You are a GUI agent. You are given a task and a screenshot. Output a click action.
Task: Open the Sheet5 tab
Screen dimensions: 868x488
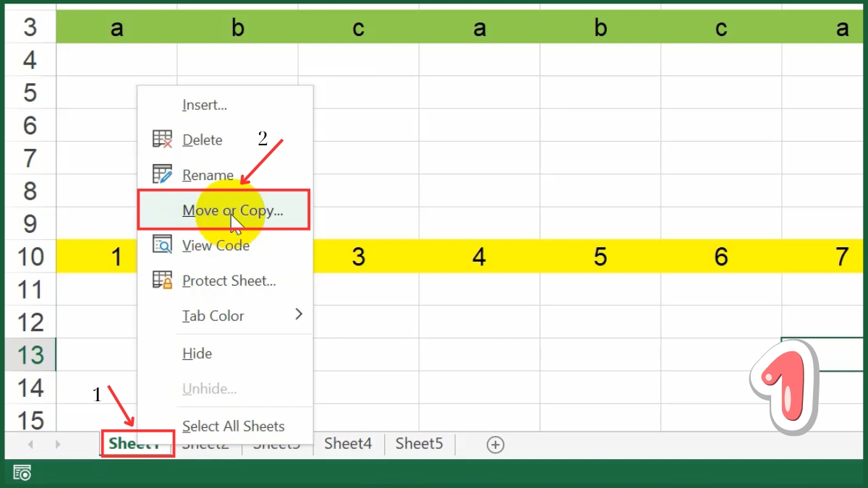click(419, 443)
